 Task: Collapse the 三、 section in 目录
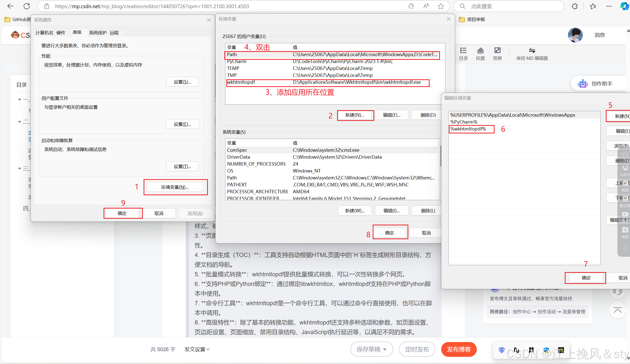pos(20,169)
